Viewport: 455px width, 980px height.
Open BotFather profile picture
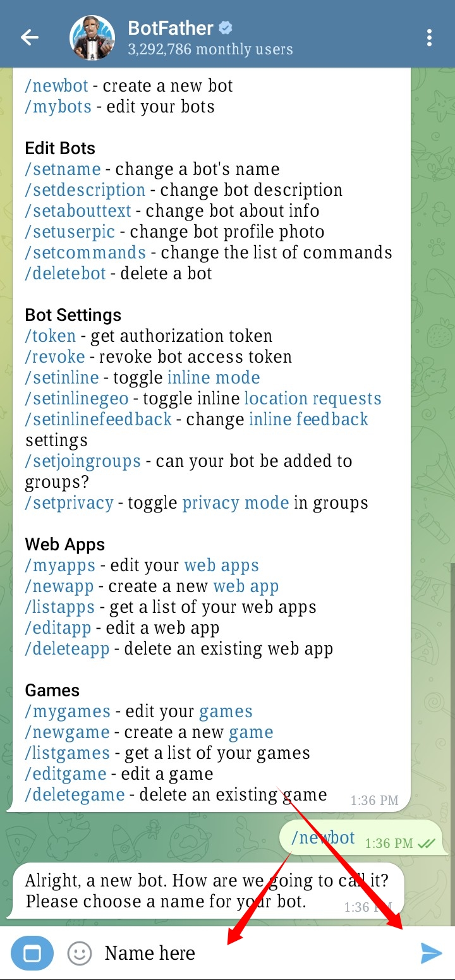92,38
